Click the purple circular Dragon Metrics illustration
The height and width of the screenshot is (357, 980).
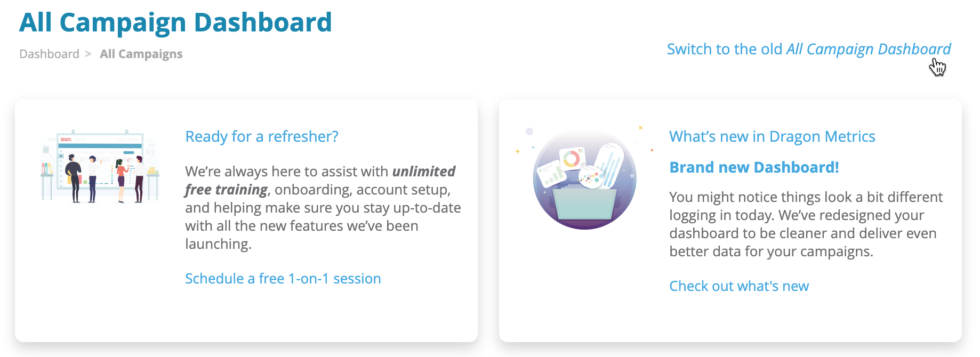[x=584, y=179]
